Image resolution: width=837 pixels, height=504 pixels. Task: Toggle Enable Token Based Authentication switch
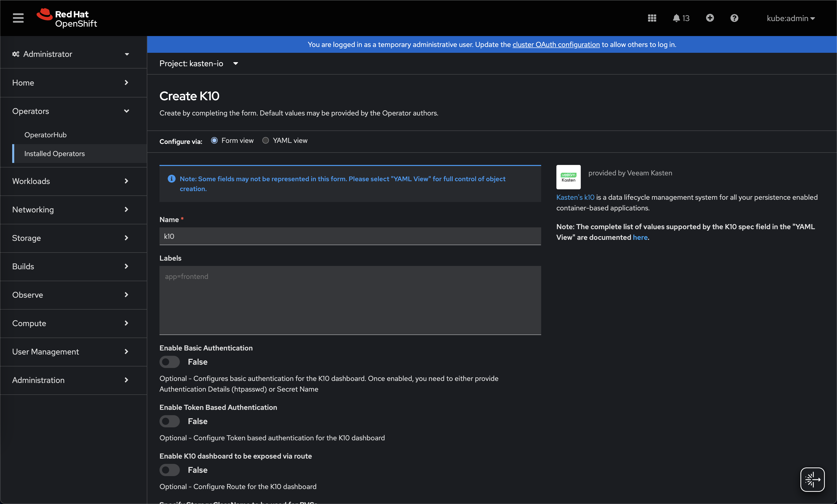pyautogui.click(x=169, y=421)
